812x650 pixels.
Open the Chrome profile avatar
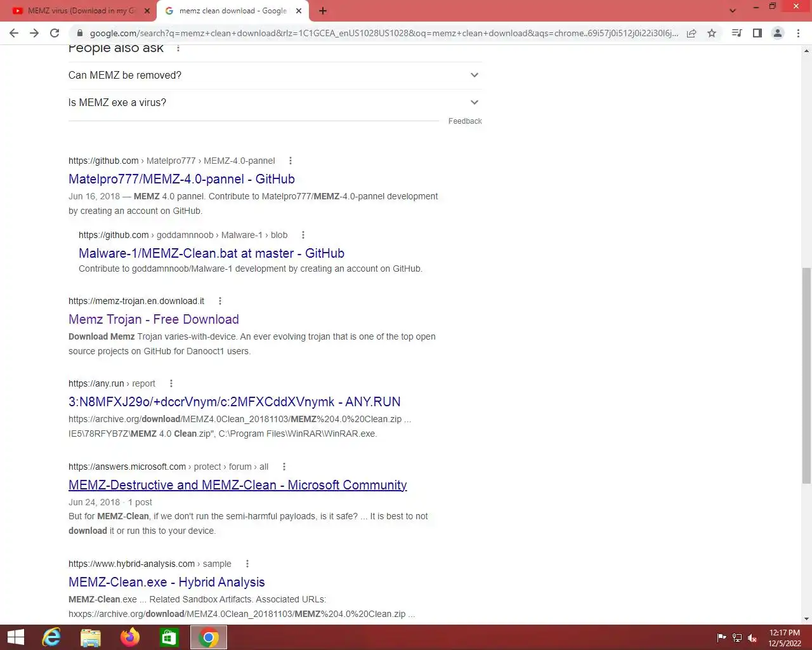tap(777, 33)
